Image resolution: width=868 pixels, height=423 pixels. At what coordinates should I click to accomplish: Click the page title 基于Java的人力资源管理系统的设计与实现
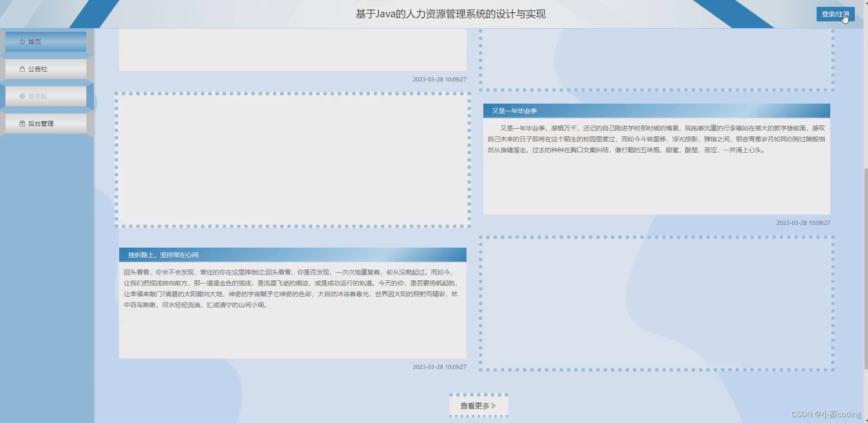click(451, 14)
